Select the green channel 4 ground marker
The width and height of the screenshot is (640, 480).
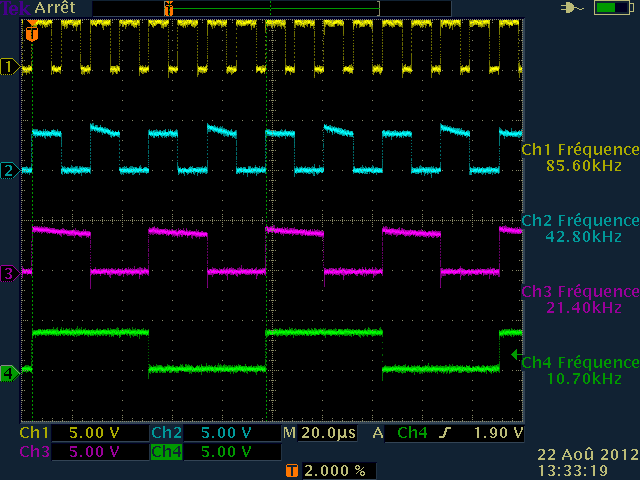[x=11, y=373]
